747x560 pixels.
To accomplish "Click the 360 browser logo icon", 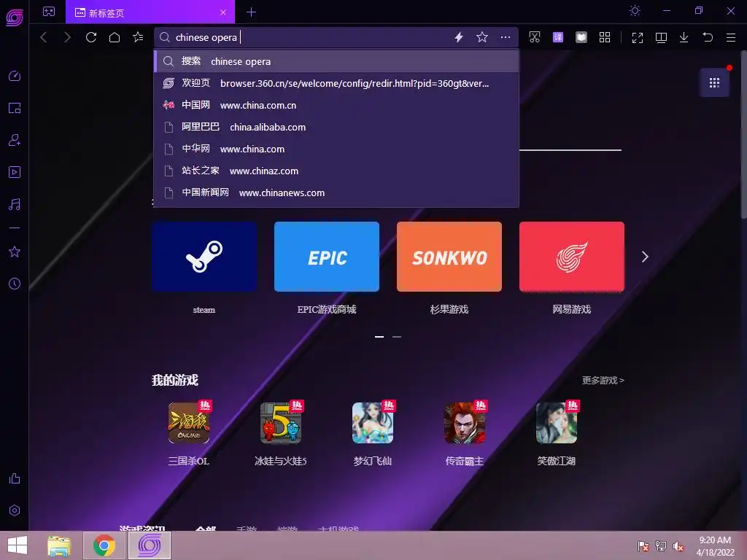I will tap(15, 17).
